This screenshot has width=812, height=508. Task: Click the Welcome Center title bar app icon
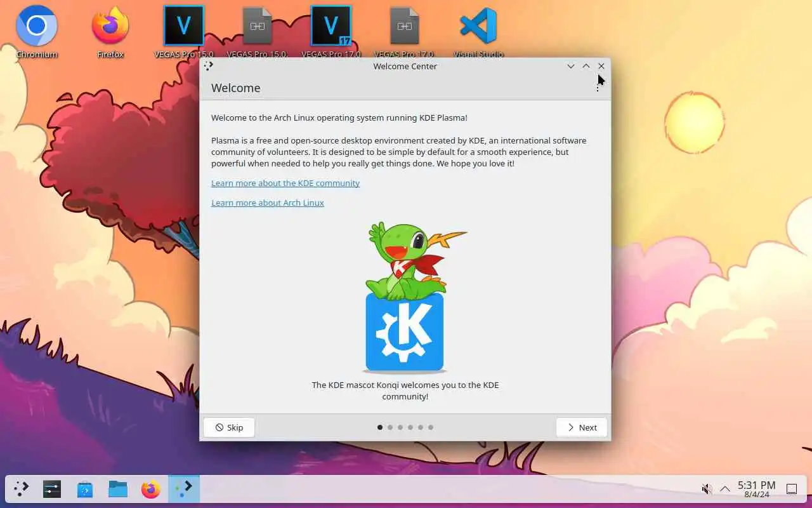209,65
